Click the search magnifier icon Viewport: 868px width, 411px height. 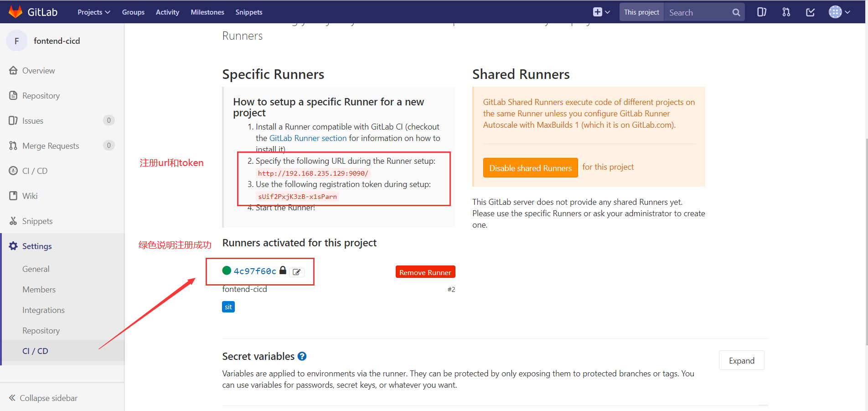coord(736,12)
